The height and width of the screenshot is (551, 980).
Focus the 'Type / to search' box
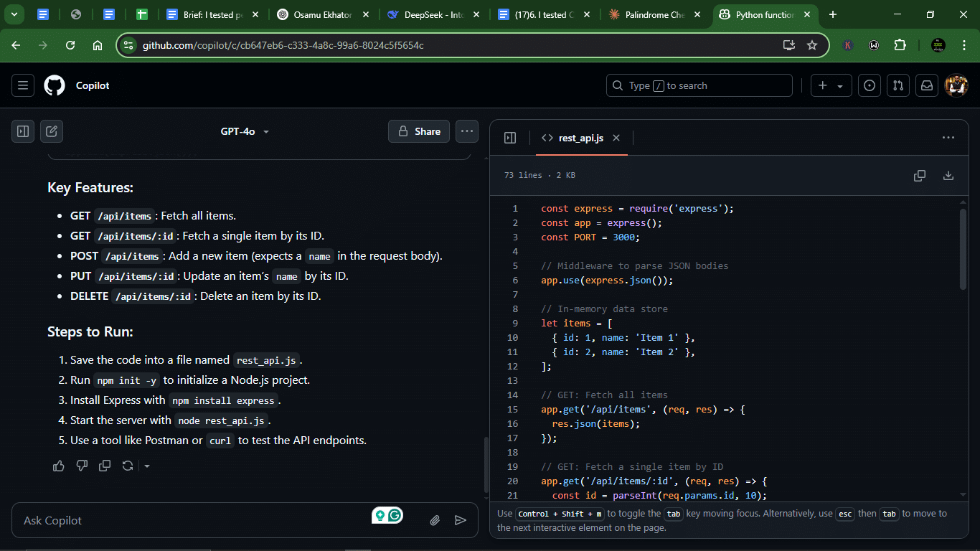(x=699, y=85)
